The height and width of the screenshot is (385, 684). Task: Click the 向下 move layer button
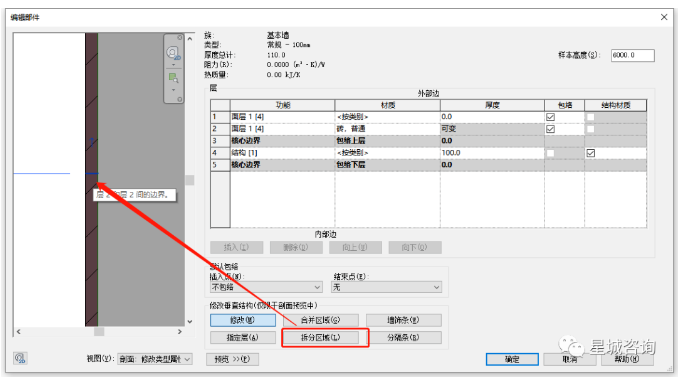(415, 247)
